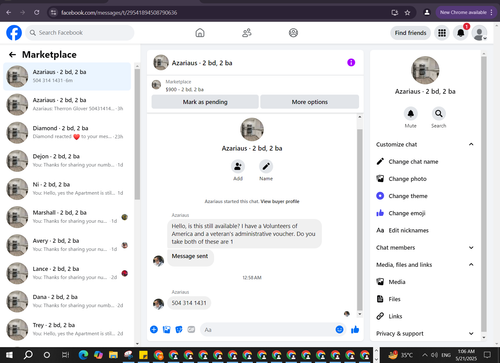
Task: Open File Explorer from the taskbar
Action: pyautogui.click(x=113, y=355)
